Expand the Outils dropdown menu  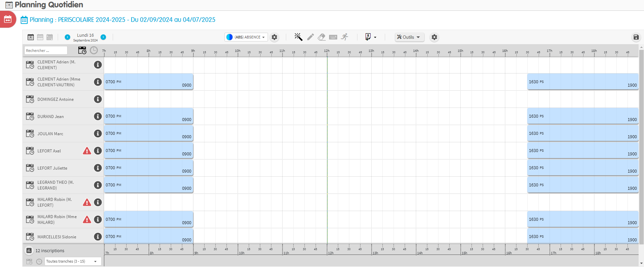coord(409,37)
